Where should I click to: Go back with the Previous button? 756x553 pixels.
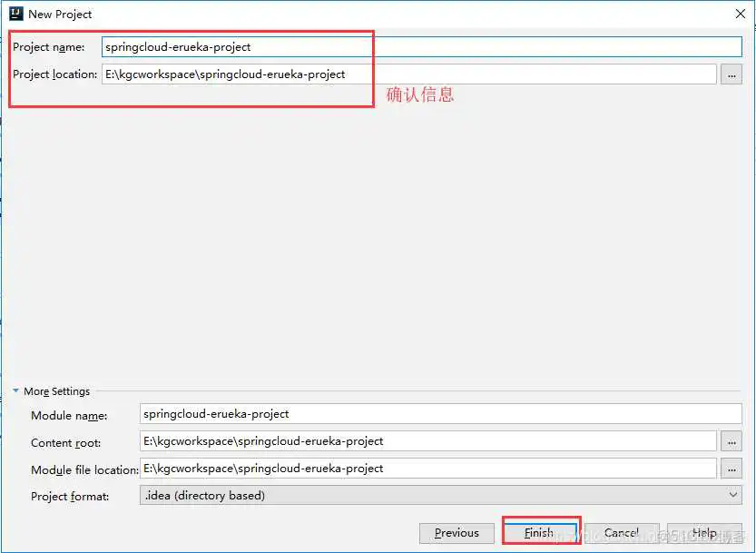coord(457,533)
